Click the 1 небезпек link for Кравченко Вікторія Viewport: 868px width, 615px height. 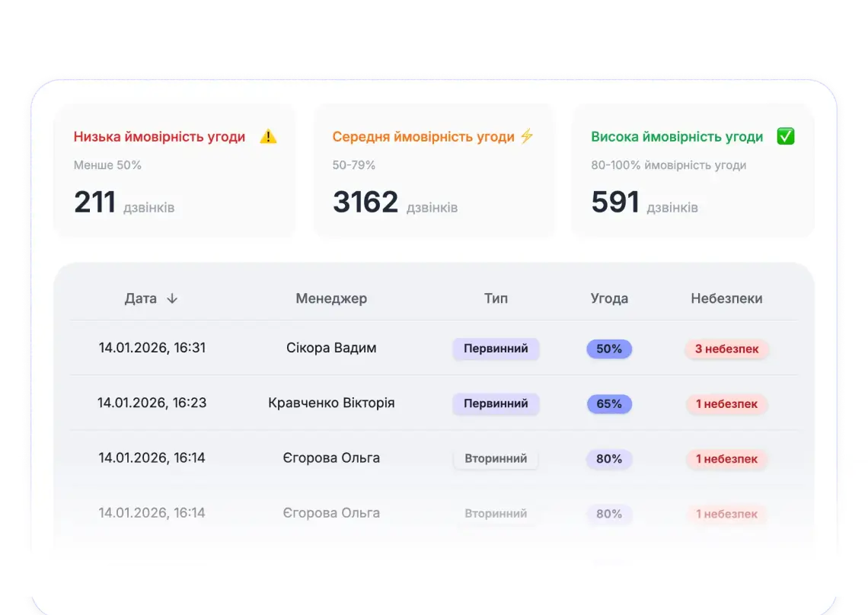[726, 404]
